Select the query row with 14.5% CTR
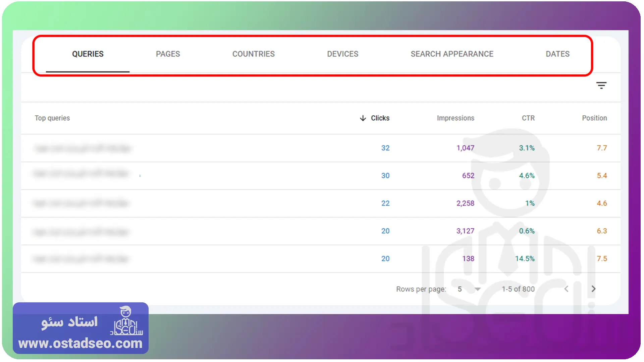The height and width of the screenshot is (362, 644). tap(321, 259)
